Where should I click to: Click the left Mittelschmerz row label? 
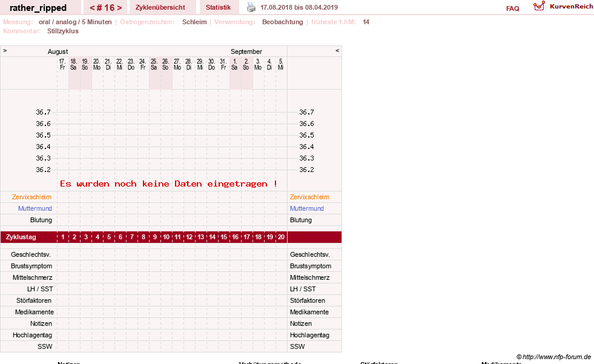pos(32,277)
